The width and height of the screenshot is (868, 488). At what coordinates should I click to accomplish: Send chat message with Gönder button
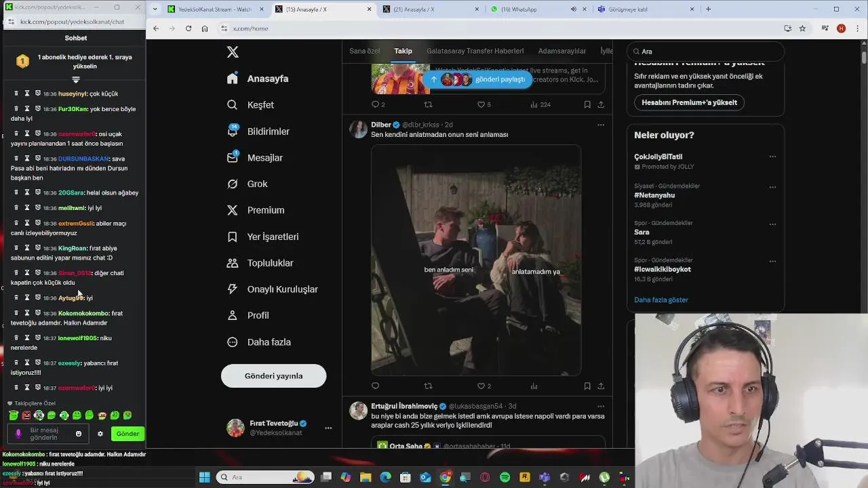pos(127,434)
